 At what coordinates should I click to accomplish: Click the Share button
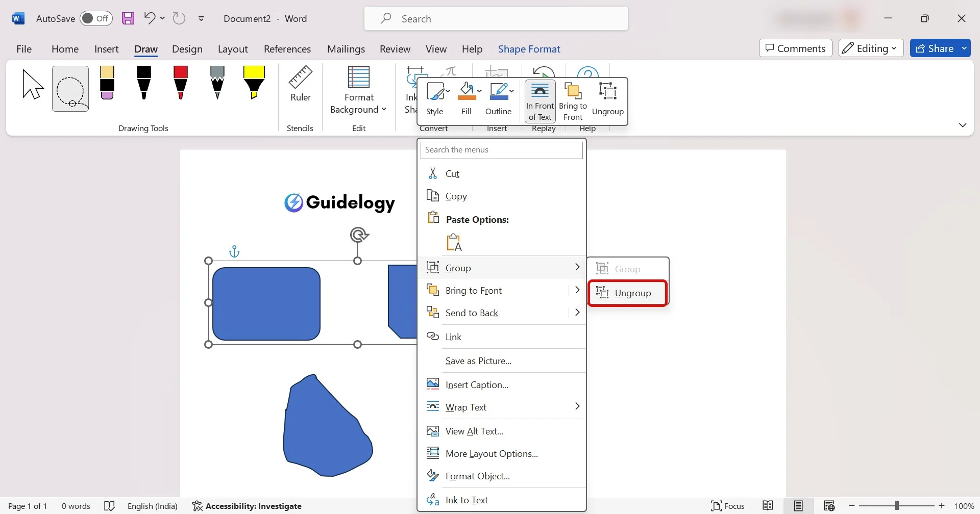[x=935, y=48]
